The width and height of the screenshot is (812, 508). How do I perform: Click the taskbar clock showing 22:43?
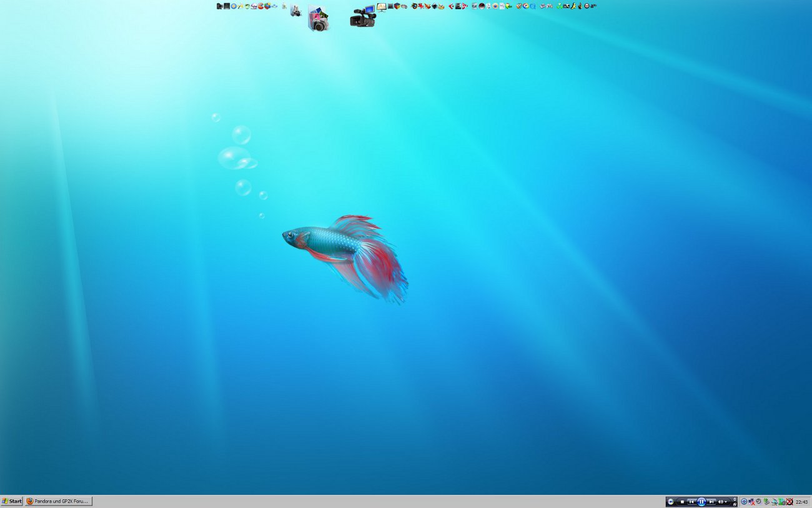801,502
